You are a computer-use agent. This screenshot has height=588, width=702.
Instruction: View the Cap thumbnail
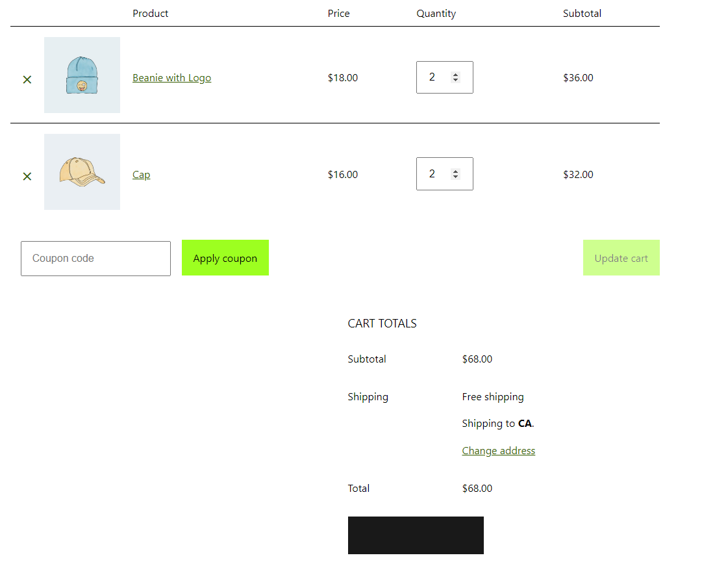tap(82, 172)
